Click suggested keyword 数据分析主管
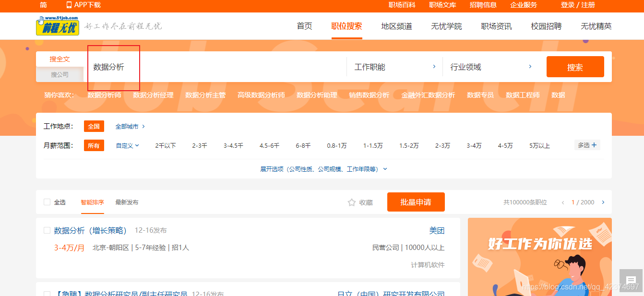The image size is (644, 296). click(205, 95)
